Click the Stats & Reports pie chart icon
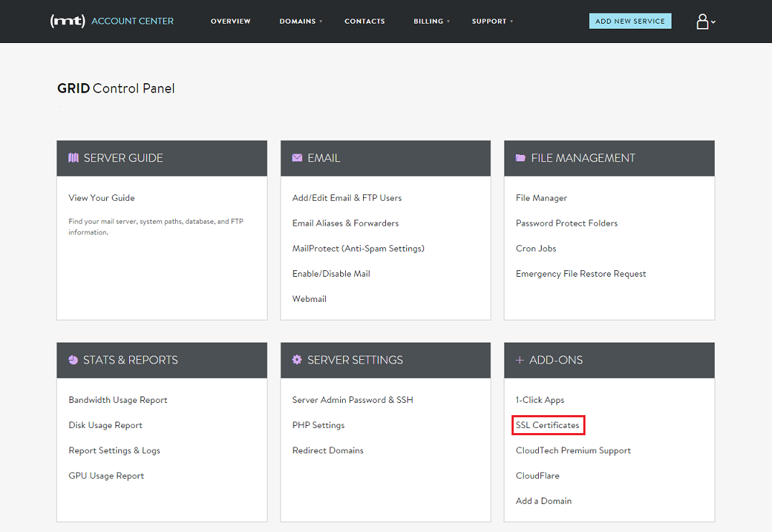772x532 pixels. click(x=73, y=360)
